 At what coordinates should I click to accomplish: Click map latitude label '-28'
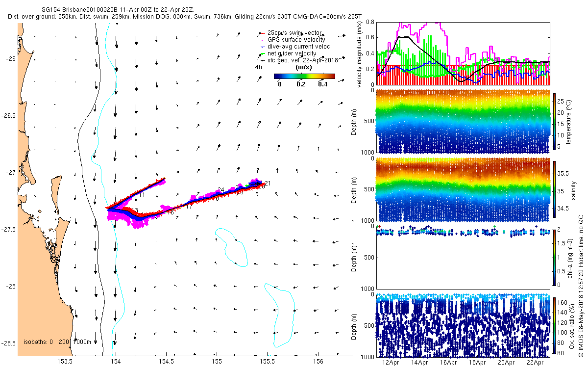11,287
